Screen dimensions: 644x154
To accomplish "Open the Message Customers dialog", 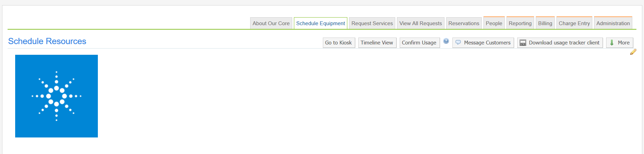I will click(483, 43).
